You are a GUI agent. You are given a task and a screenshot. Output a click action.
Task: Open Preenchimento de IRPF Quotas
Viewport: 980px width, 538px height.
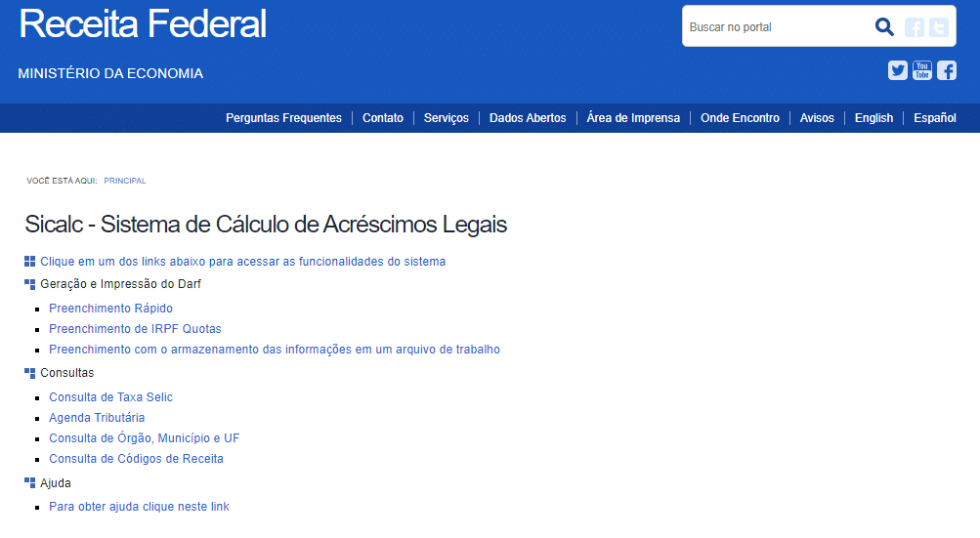pos(135,329)
